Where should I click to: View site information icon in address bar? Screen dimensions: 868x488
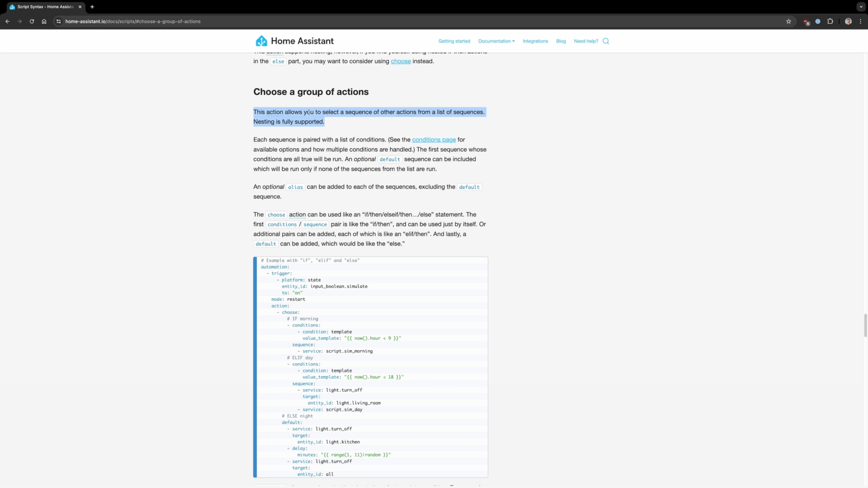[x=59, y=21]
